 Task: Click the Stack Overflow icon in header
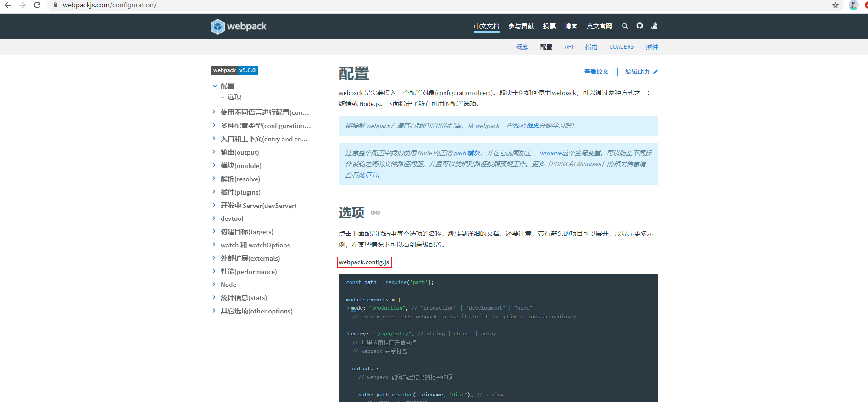(x=654, y=26)
